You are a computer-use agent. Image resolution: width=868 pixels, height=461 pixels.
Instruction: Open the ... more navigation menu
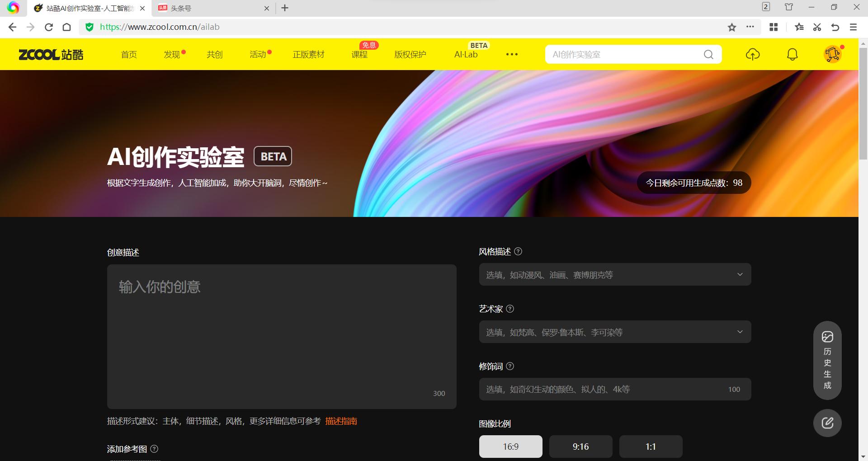click(512, 54)
